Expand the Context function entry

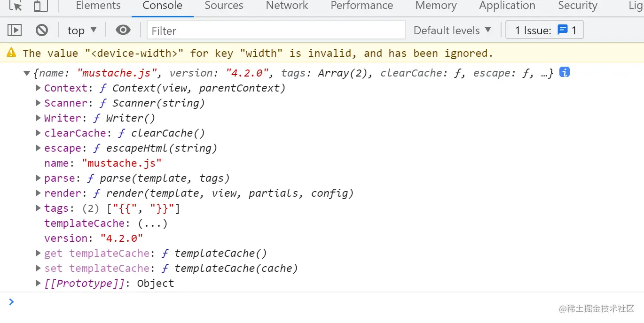[39, 88]
